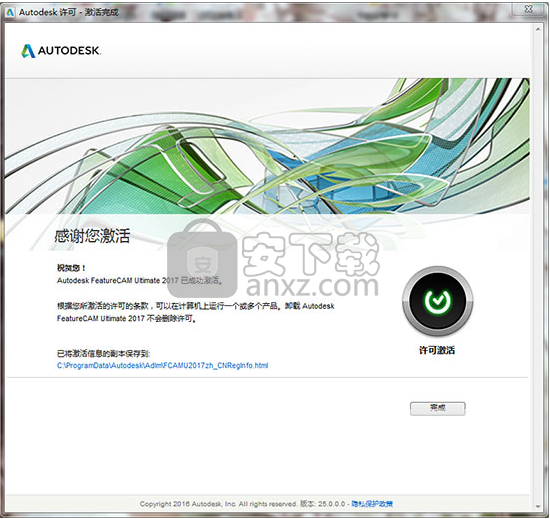Click the scrollbar up arrow

click(538, 29)
